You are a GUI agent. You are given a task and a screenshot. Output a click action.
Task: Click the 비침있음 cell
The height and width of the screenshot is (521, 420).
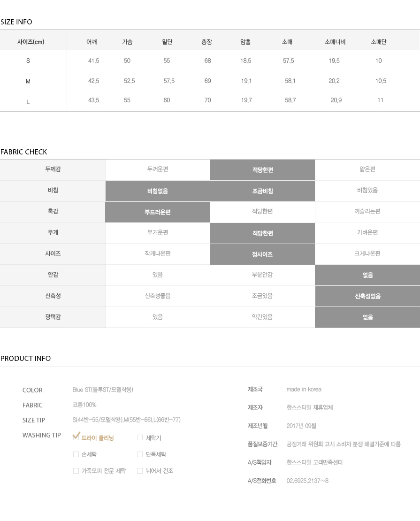(367, 190)
